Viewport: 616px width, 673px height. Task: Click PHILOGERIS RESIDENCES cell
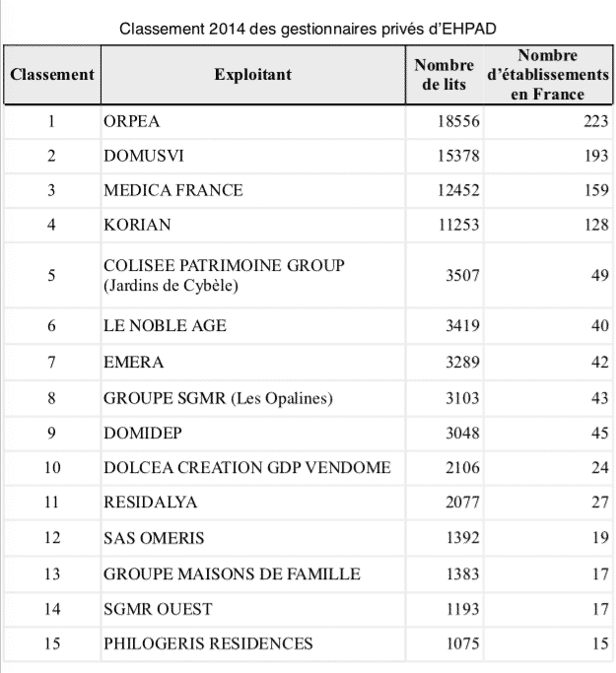pos(208,644)
